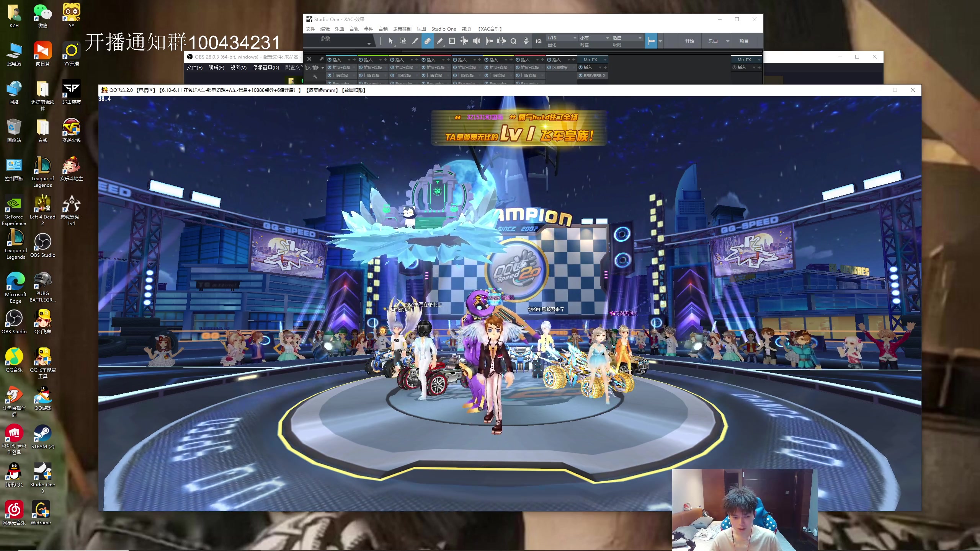Open the mixer wrench settings icon
Viewport: 980px width, 551px height.
pos(315,77)
